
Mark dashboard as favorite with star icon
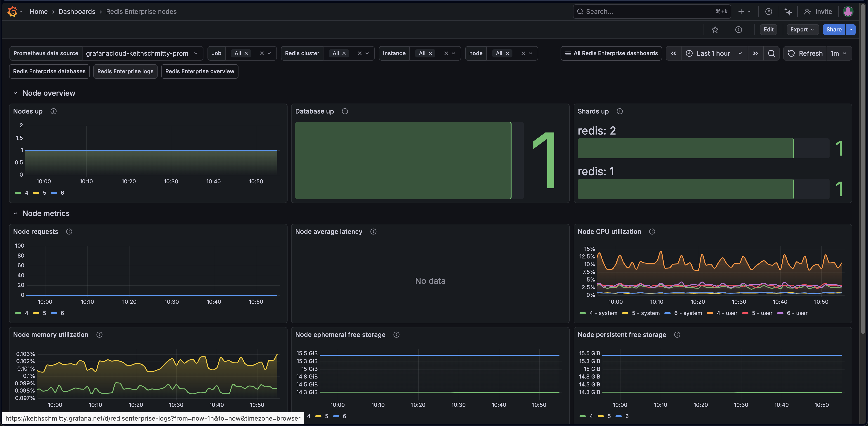point(715,30)
